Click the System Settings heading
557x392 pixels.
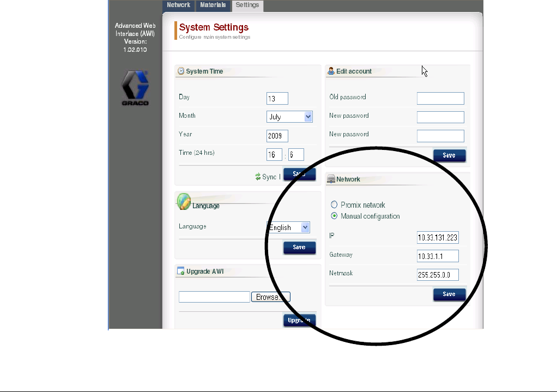click(214, 27)
